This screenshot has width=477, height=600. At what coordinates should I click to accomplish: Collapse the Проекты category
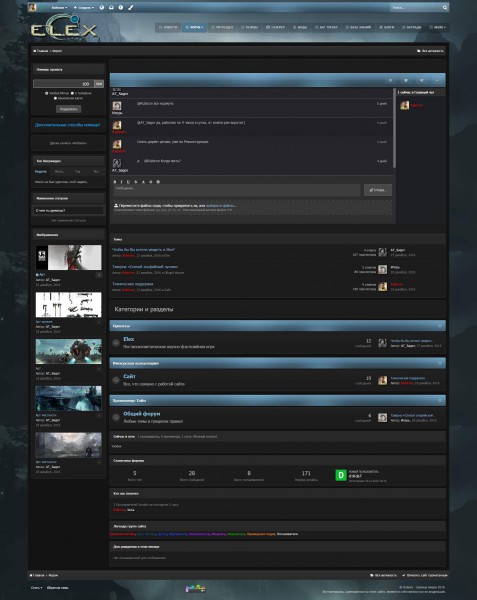click(x=440, y=326)
